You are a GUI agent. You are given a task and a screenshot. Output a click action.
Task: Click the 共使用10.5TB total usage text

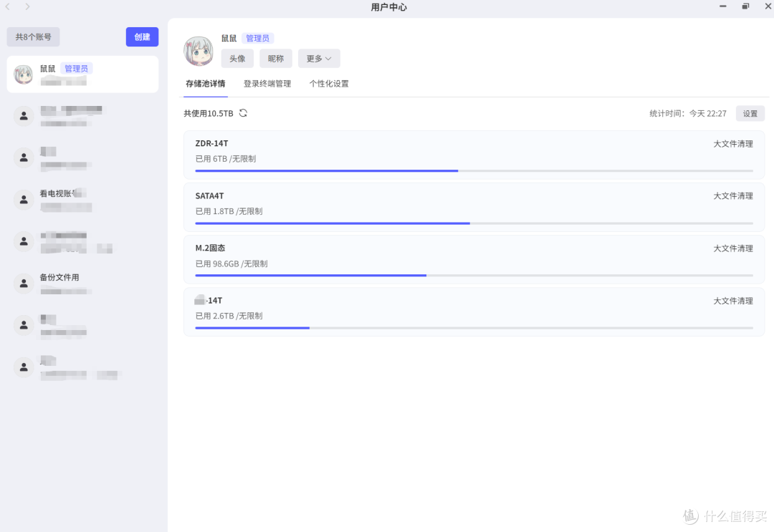(x=209, y=113)
